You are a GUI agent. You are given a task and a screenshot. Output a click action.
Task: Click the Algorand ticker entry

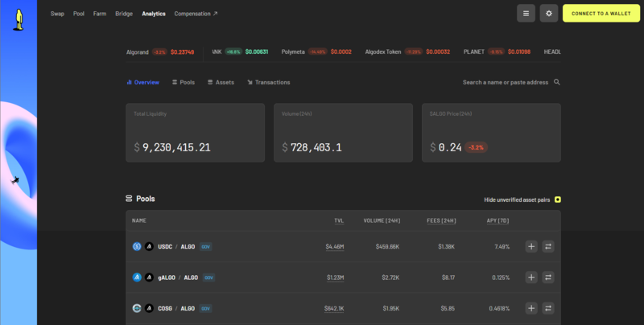[x=160, y=52]
